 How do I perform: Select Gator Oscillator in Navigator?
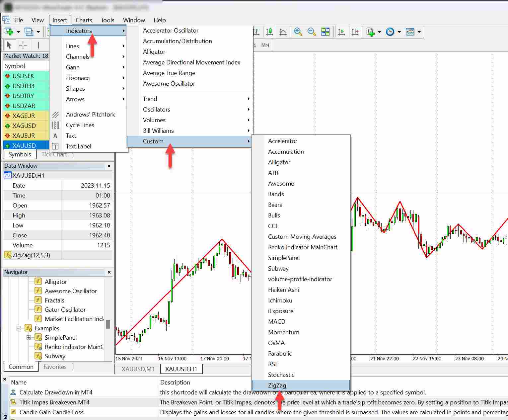click(65, 310)
